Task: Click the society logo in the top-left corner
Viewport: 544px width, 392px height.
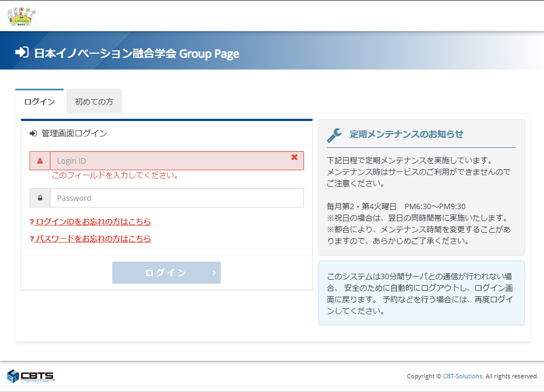Action: pyautogui.click(x=22, y=16)
